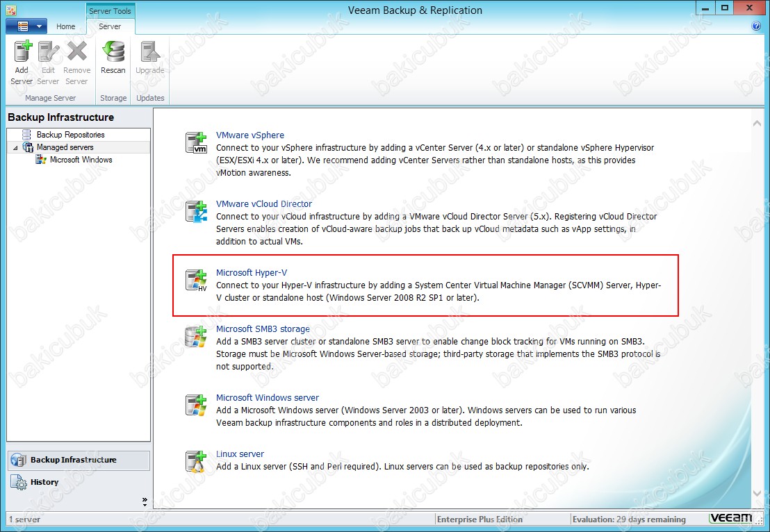Click the VMware vSphere server icon

(x=196, y=142)
